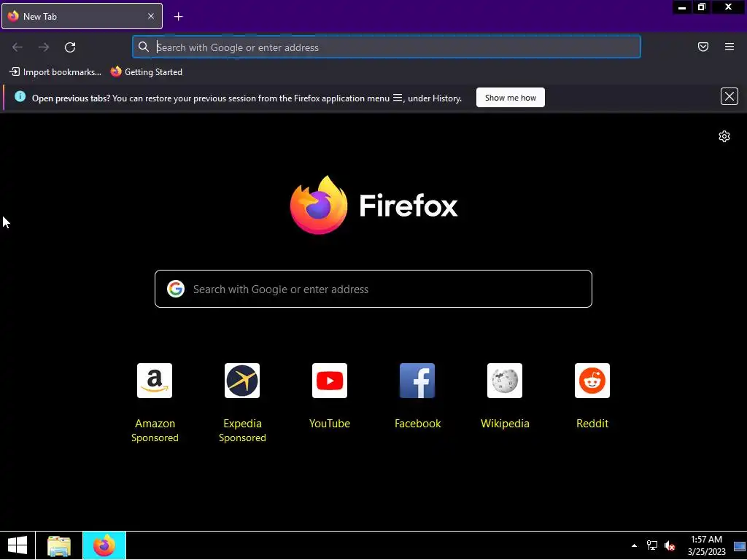
Task: Open the Firefox application hamburger menu
Action: click(x=729, y=47)
